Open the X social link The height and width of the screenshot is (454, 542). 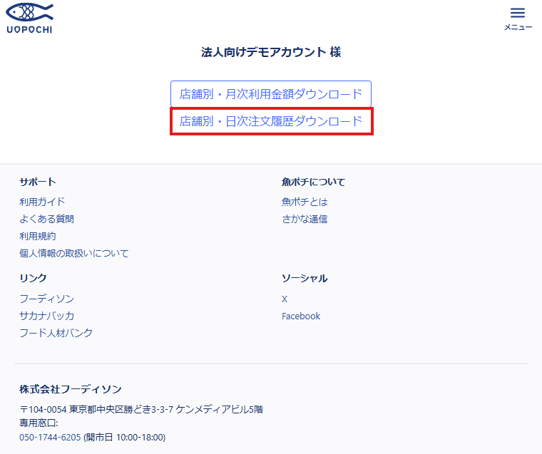(x=284, y=299)
